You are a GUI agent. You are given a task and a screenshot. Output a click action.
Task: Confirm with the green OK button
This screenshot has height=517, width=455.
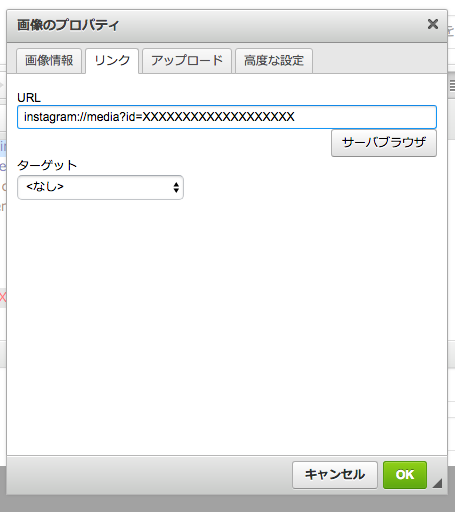(x=405, y=475)
